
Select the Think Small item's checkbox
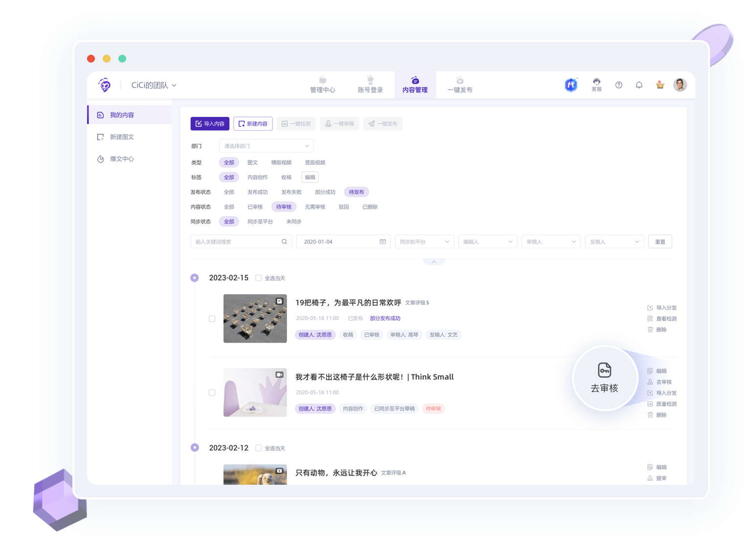click(212, 392)
